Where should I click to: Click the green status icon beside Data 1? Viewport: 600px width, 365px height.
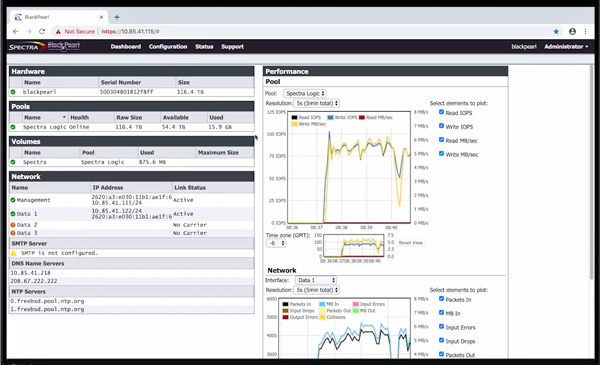[13, 214]
